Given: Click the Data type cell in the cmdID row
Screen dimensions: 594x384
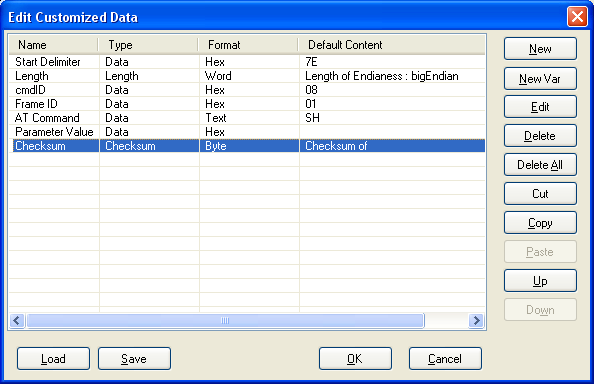Looking at the screenshot, I should (149, 90).
